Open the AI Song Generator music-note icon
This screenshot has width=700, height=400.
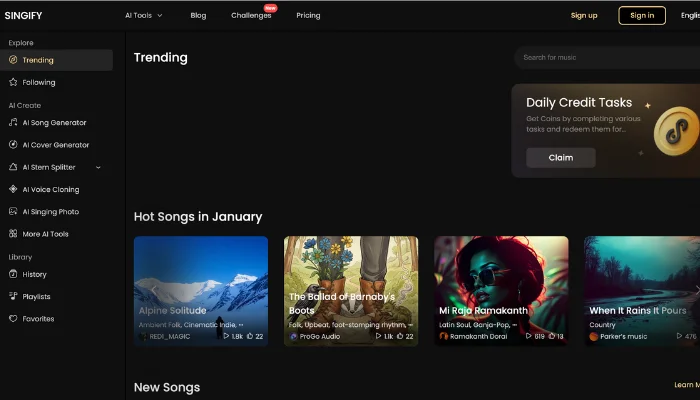coord(13,123)
